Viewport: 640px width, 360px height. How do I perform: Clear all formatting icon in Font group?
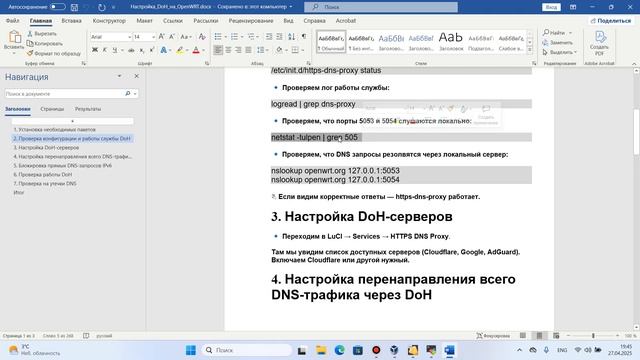tap(202, 37)
